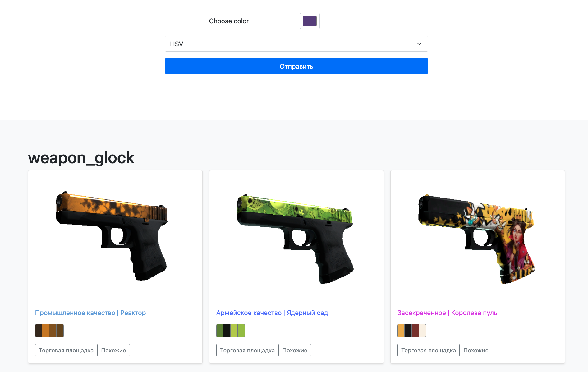Open the purple color picker swatch

pos(310,21)
